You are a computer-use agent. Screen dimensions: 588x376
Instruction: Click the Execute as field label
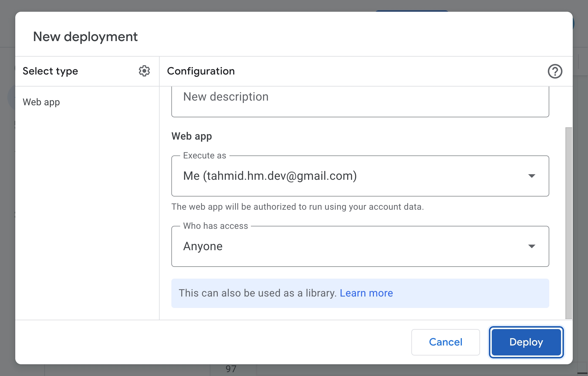coord(205,155)
